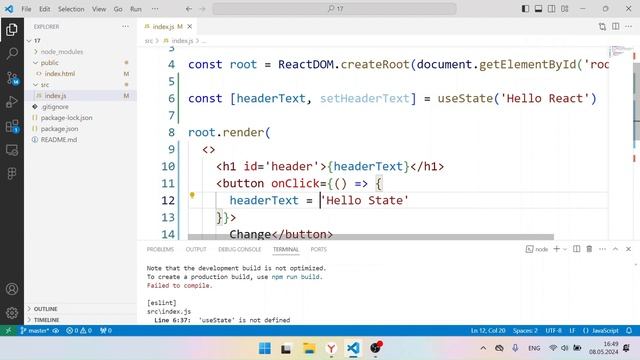Create a new terminal with plus icon
The height and width of the screenshot is (360, 640).
[x=556, y=249]
